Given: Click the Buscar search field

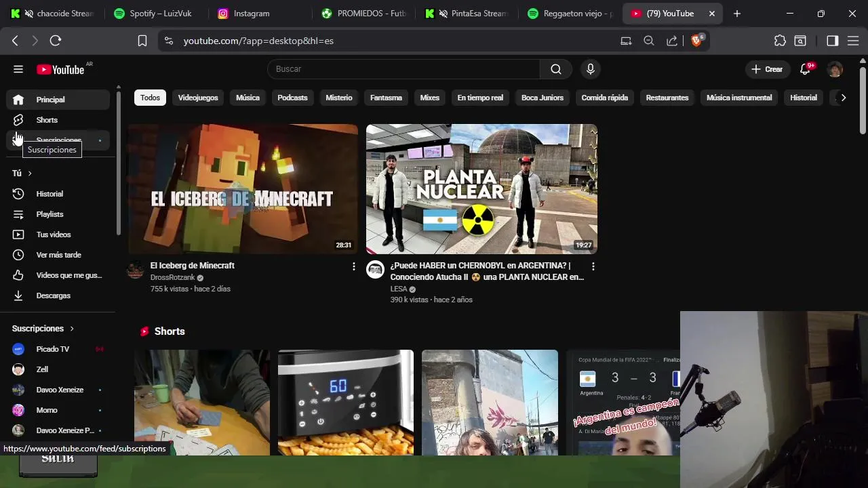Looking at the screenshot, I should pyautogui.click(x=403, y=69).
